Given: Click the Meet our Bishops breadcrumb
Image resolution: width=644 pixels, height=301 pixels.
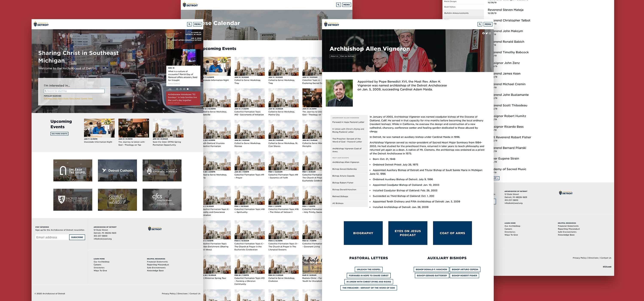Looking at the screenshot, I should point(347,56).
